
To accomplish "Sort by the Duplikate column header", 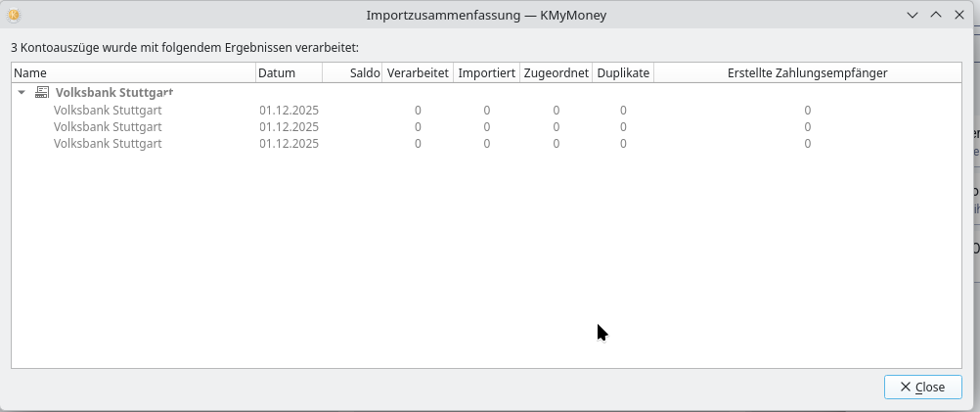I will coord(623,73).
